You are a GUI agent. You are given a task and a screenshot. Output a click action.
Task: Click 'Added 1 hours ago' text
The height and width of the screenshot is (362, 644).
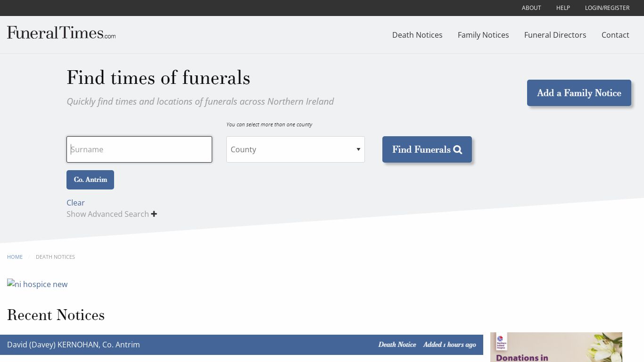[449, 345]
